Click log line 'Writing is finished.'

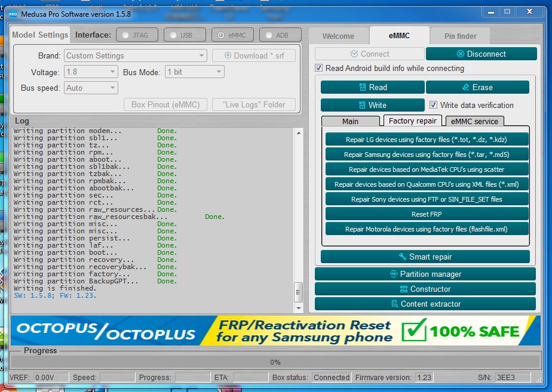(x=55, y=288)
